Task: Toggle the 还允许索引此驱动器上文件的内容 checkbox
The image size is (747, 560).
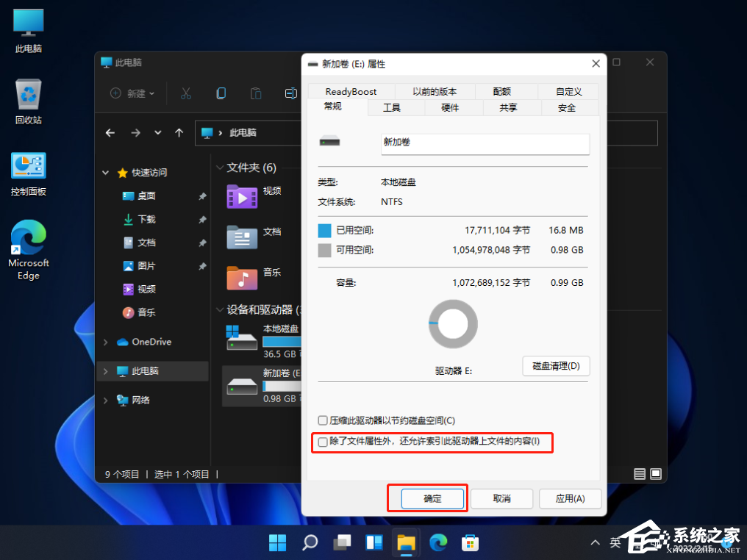Action: [x=323, y=442]
